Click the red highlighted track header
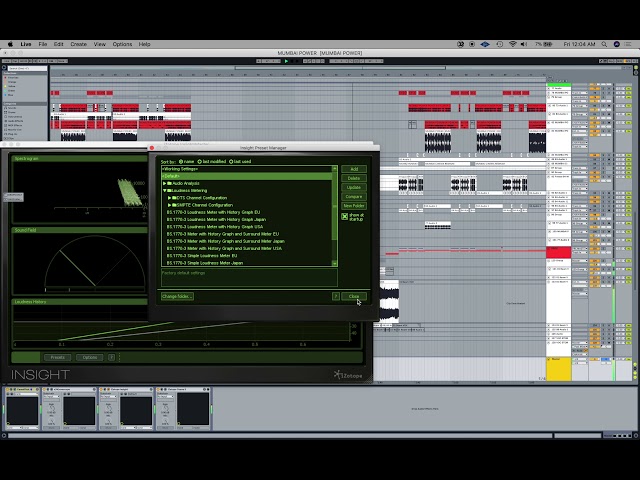 [558, 252]
